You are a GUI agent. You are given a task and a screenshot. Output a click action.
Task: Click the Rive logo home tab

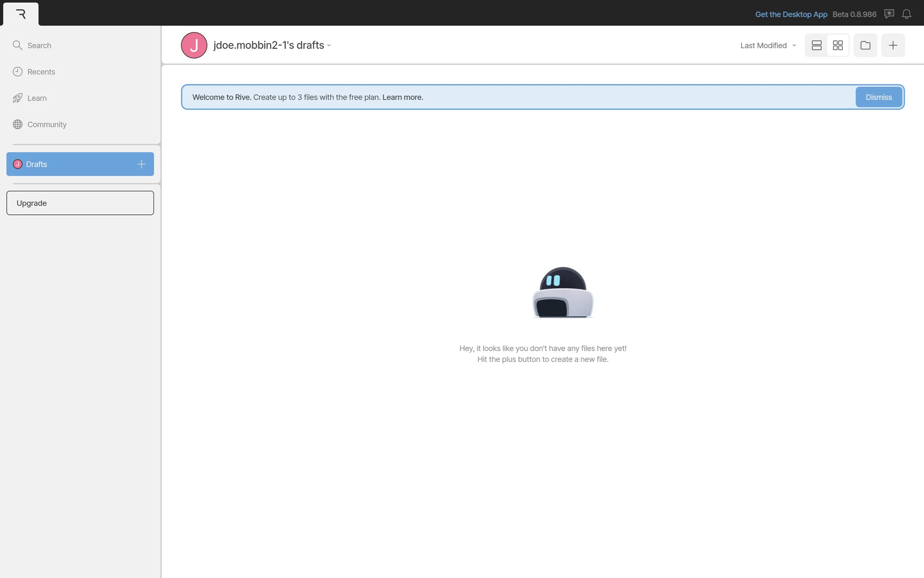21,14
